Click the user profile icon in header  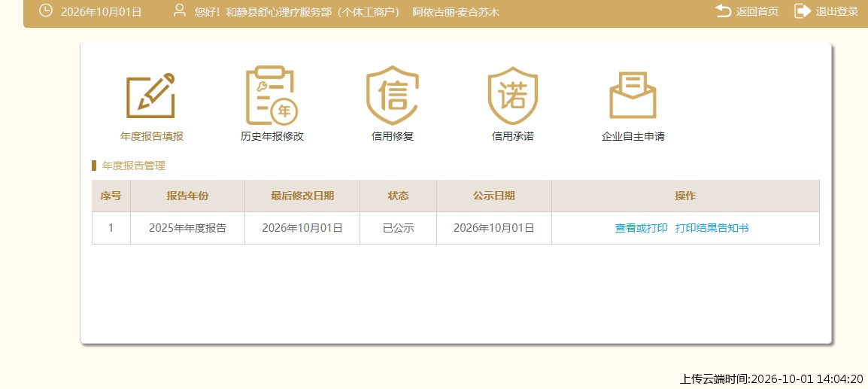pyautogui.click(x=179, y=11)
